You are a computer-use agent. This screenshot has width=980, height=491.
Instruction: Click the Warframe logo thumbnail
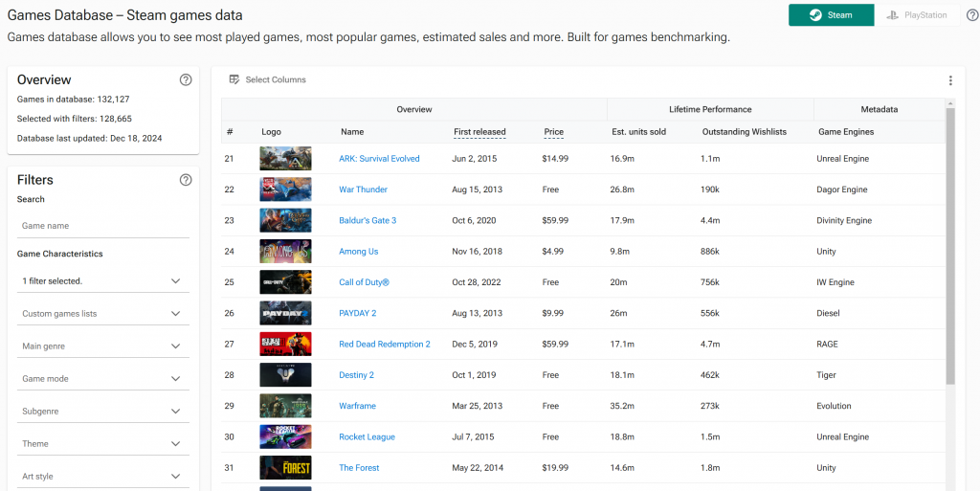285,406
